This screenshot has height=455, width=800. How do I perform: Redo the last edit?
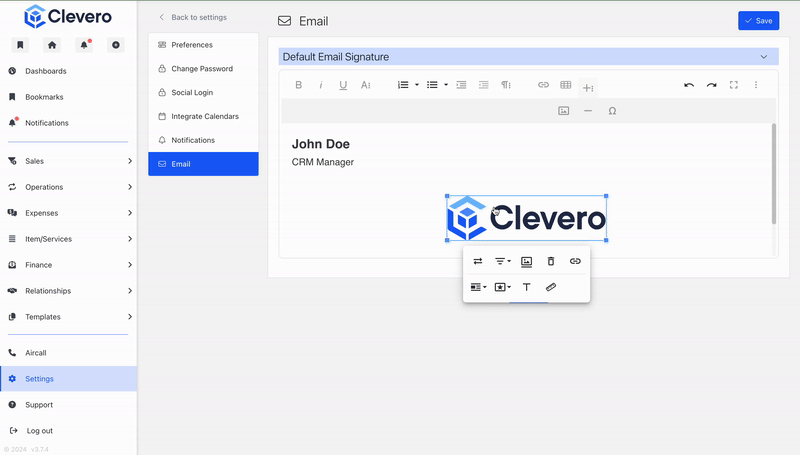click(x=711, y=85)
